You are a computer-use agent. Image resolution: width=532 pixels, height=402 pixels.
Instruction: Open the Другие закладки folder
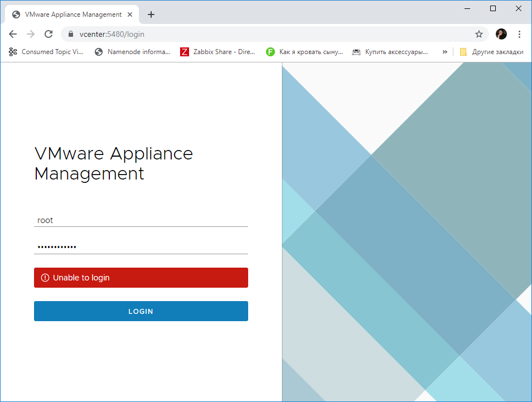point(491,51)
